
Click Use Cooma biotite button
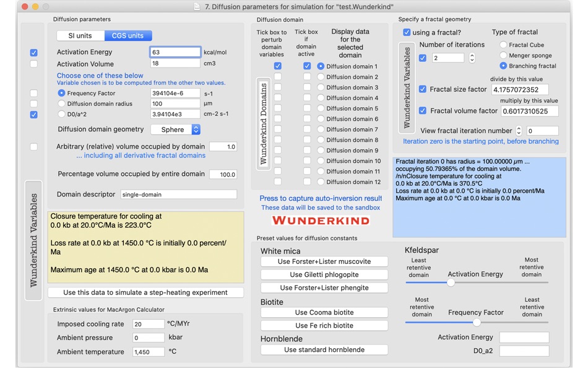point(324,312)
